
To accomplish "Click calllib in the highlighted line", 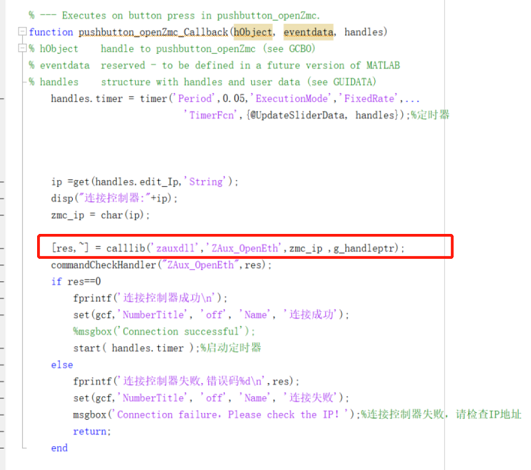I will [x=126, y=248].
